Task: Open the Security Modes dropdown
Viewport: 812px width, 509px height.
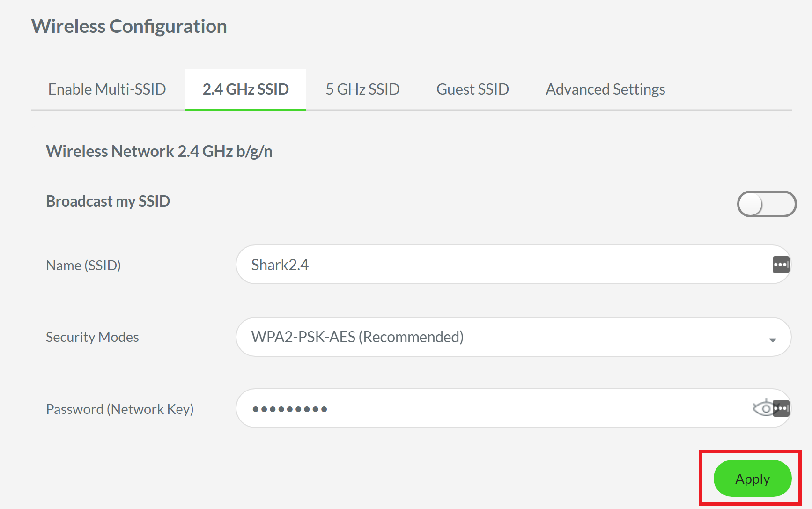Action: coord(513,337)
